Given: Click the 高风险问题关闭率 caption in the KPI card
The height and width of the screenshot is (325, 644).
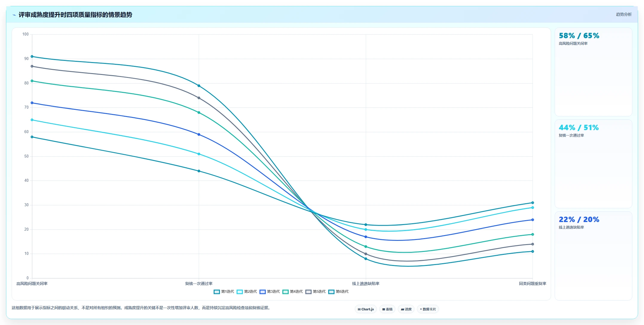Looking at the screenshot, I should (573, 44).
